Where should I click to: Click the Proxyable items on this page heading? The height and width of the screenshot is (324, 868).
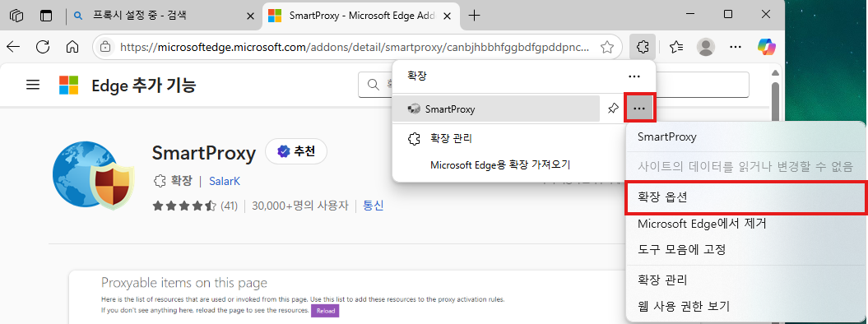coord(184,283)
